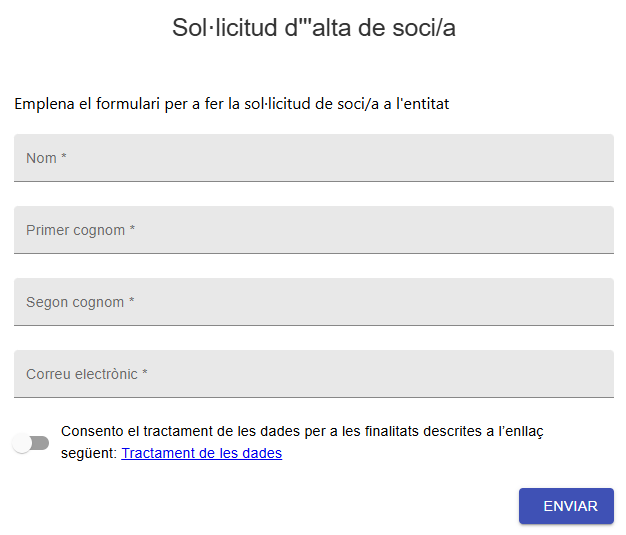
Task: Click the asterisk after Correu electrònic
Action: (145, 372)
